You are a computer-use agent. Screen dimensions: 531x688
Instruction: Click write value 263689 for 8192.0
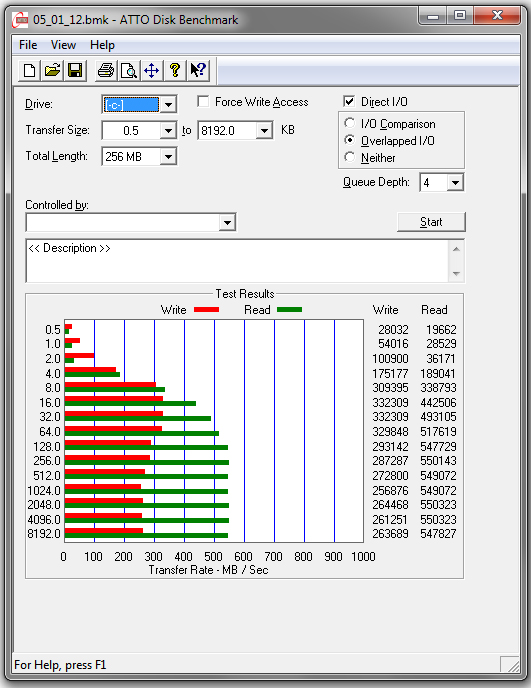pos(390,534)
